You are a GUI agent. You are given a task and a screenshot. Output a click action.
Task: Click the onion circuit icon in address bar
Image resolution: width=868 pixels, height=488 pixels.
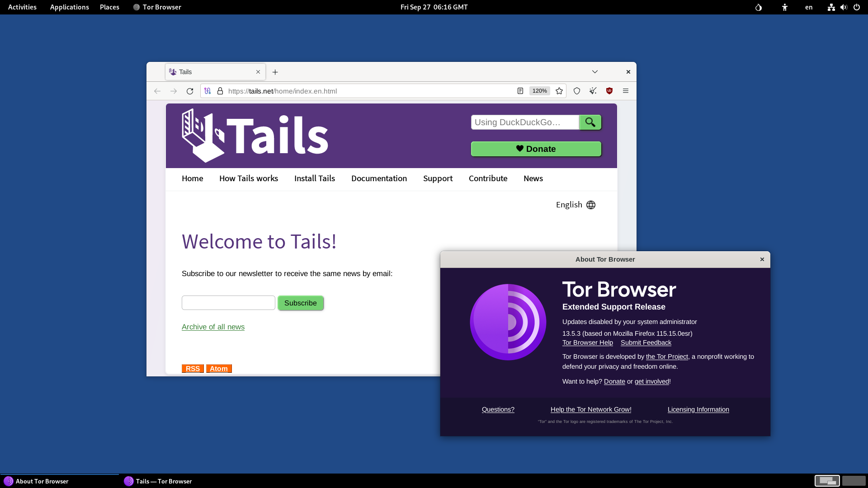(x=208, y=91)
